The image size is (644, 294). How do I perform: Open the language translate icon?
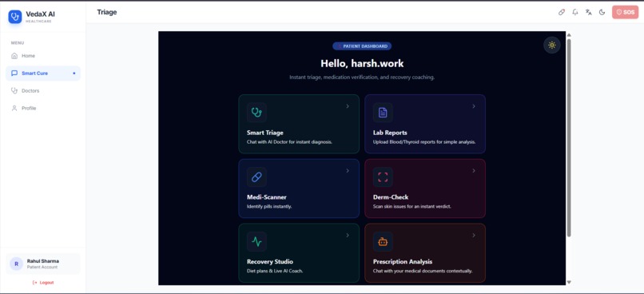[589, 12]
